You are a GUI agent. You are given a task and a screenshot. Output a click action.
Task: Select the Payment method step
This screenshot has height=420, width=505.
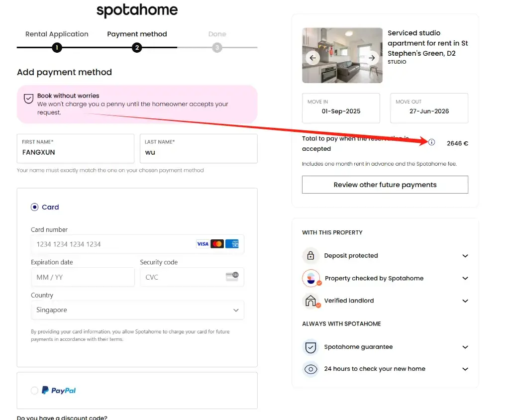click(x=137, y=47)
